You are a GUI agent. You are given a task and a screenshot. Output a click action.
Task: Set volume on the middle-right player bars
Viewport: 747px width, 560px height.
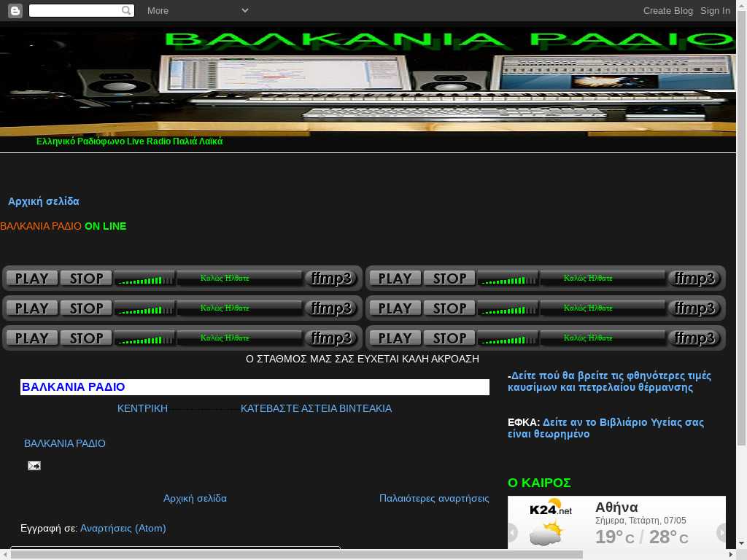(x=508, y=308)
